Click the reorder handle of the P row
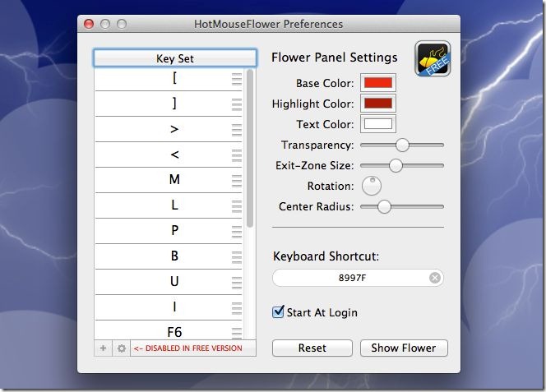The image size is (546, 392). [x=237, y=232]
